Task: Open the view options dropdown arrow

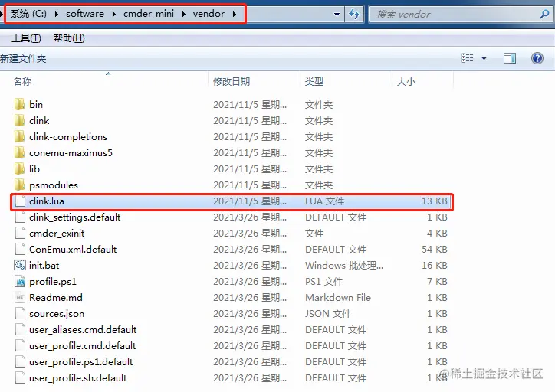Action: pyautogui.click(x=484, y=58)
